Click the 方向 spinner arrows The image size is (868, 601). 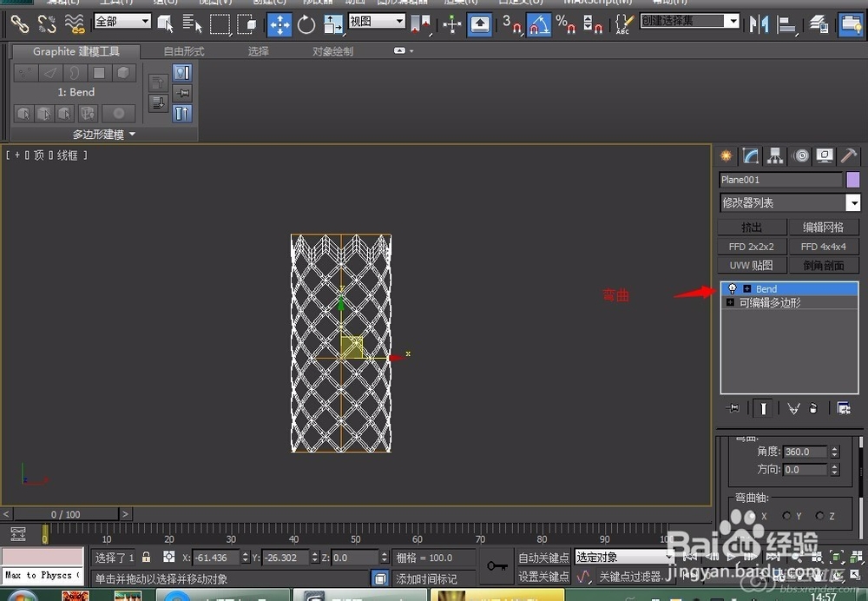(835, 469)
